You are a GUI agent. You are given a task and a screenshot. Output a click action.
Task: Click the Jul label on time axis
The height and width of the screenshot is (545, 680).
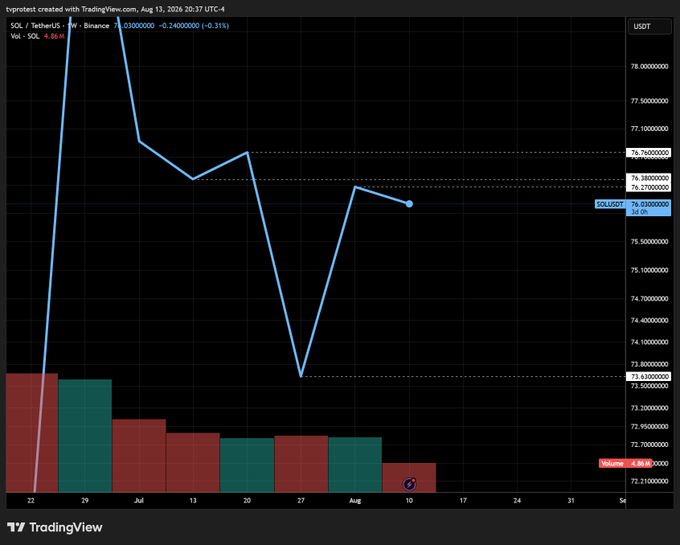tap(139, 500)
